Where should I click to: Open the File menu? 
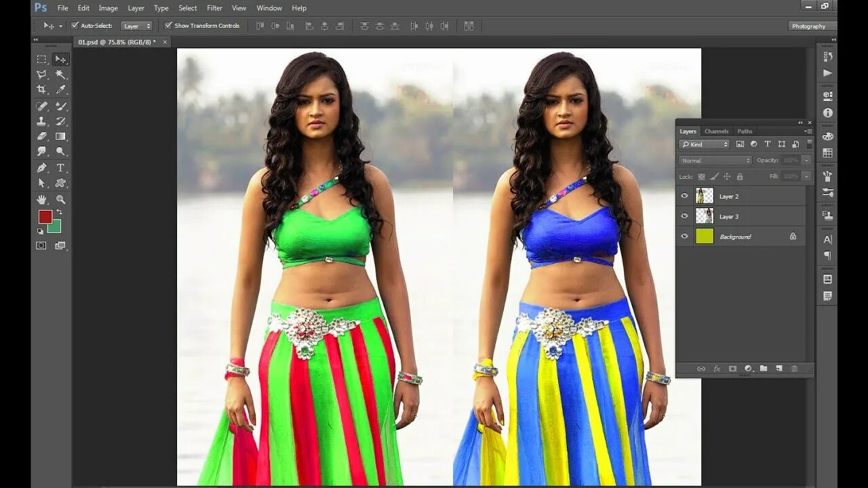[x=63, y=8]
